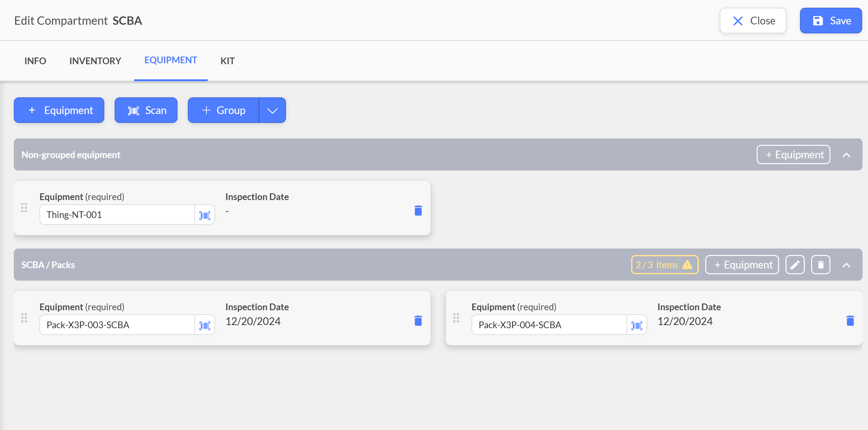The image size is (868, 430).
Task: Click barcode scan icon for Pack-X3P-004-SCBA
Action: (x=637, y=325)
